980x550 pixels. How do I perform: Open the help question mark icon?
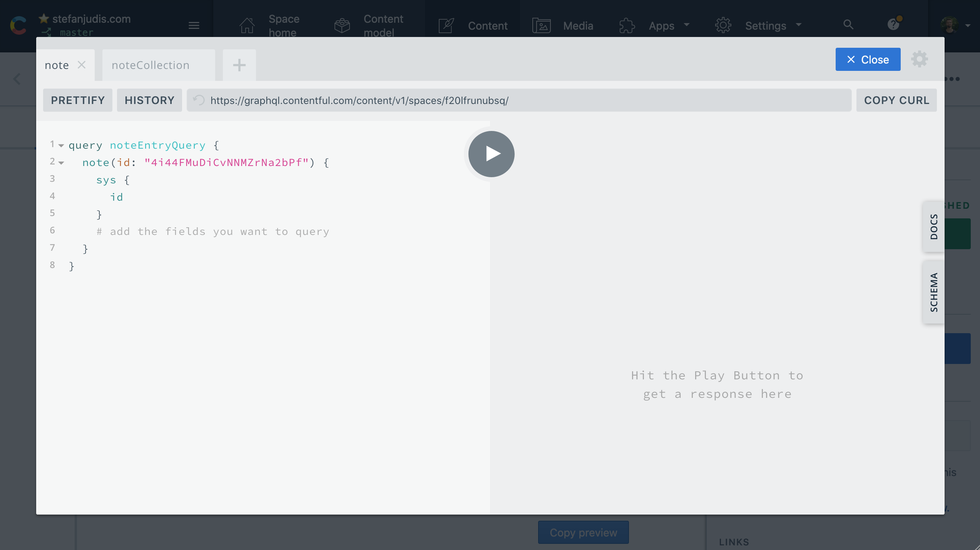click(893, 25)
